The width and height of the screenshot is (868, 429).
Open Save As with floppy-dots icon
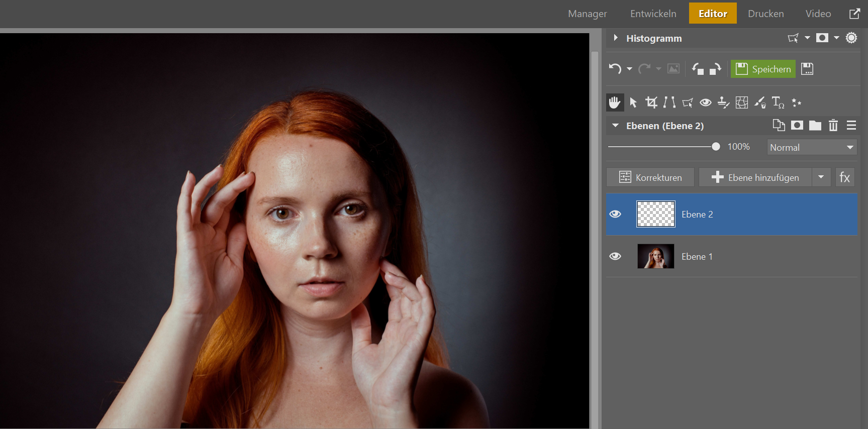pyautogui.click(x=807, y=69)
